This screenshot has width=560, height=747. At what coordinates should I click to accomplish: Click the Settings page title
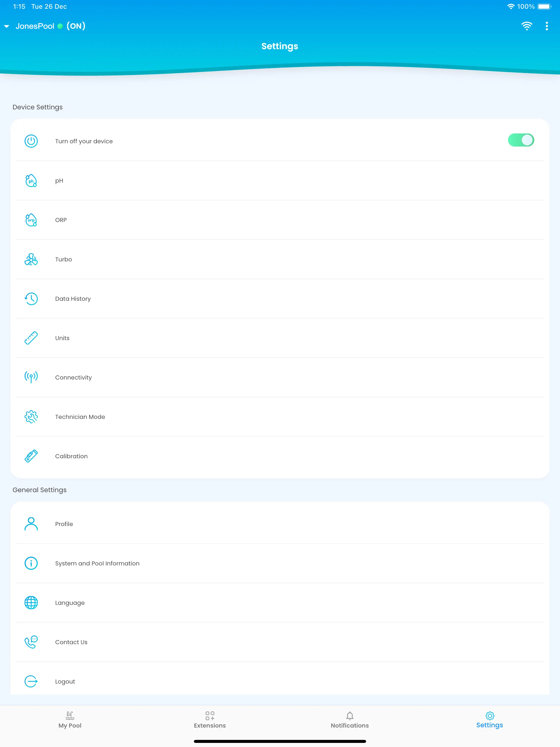point(280,46)
